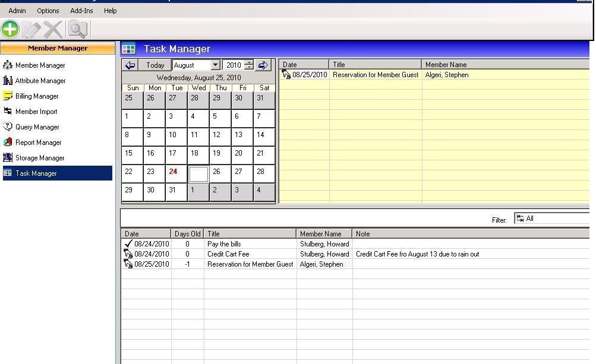The height and width of the screenshot is (364, 596).
Task: Sort lower list by Member Name header
Action: pos(324,234)
